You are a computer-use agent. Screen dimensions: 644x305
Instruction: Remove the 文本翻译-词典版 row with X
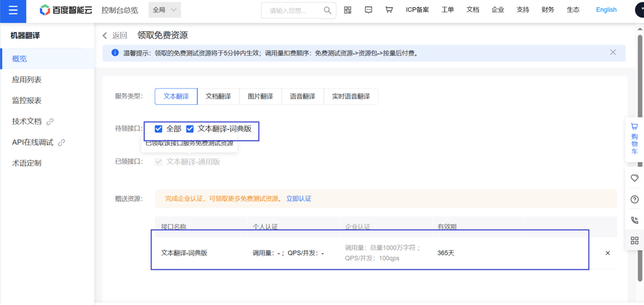tap(607, 254)
